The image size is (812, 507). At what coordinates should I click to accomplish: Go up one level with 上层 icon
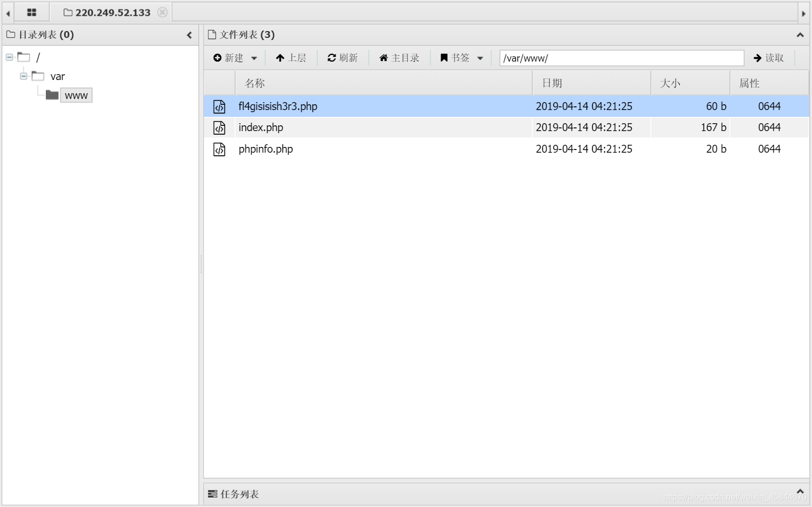[x=279, y=57]
